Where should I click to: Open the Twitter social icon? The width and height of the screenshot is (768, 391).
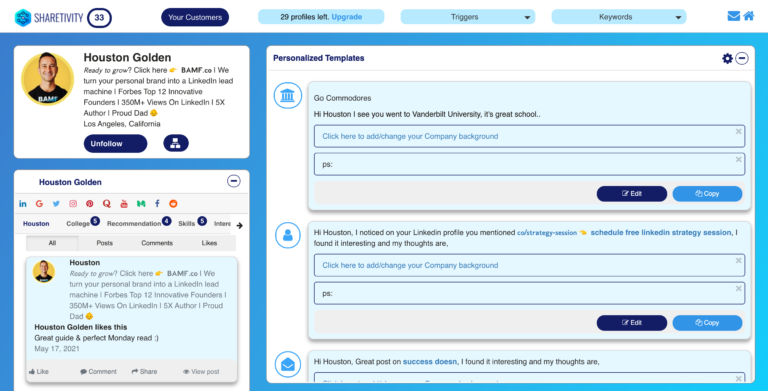(x=56, y=204)
